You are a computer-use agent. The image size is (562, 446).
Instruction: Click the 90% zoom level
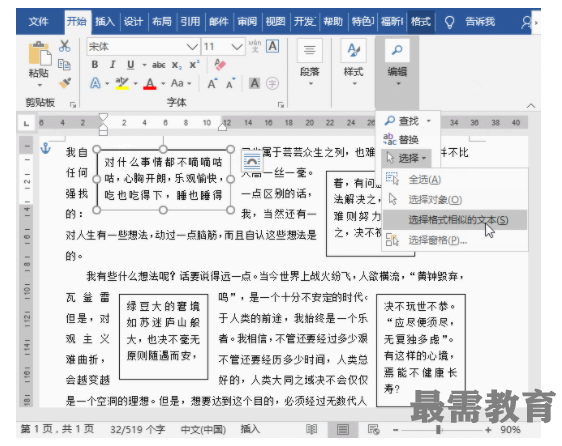point(510,430)
